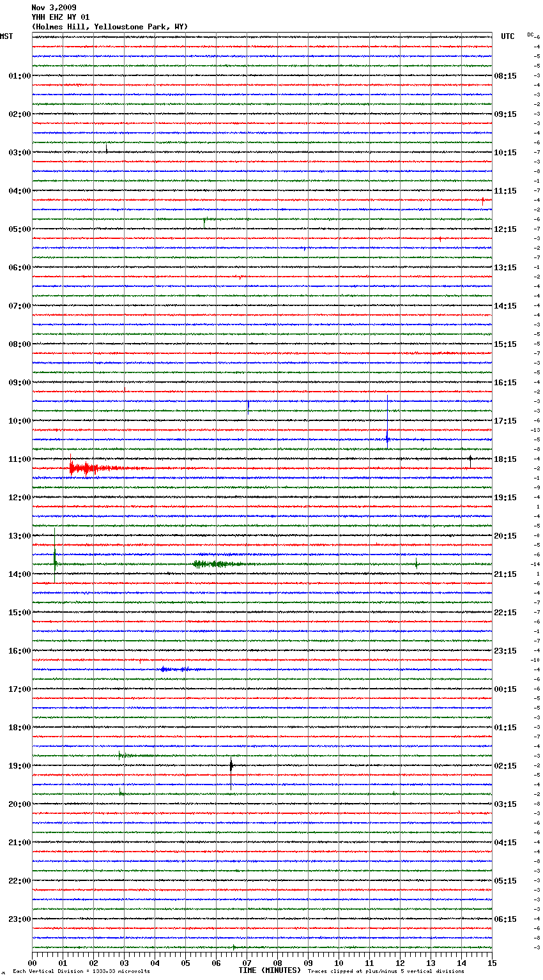Click the 10:15 UTC time label
The height and width of the screenshot is (980, 543).
point(505,153)
